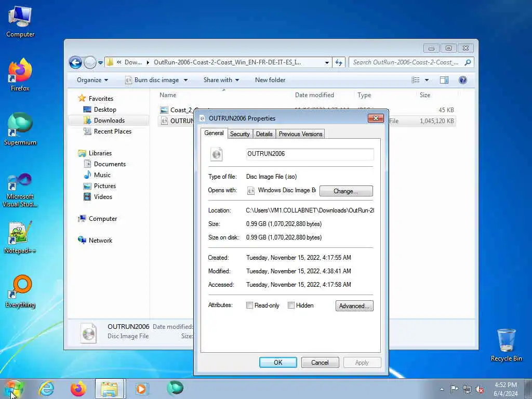Open the address bar history dropdown
532x399 pixels.
tap(327, 62)
